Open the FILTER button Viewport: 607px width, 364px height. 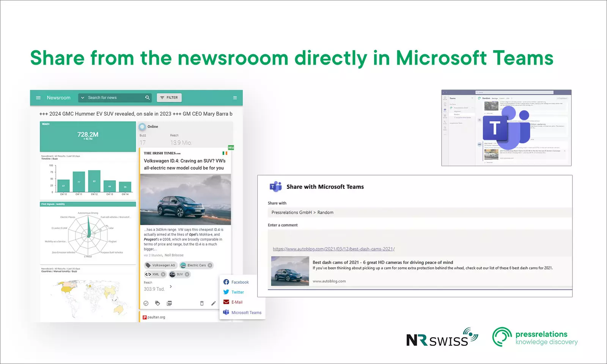tap(169, 98)
